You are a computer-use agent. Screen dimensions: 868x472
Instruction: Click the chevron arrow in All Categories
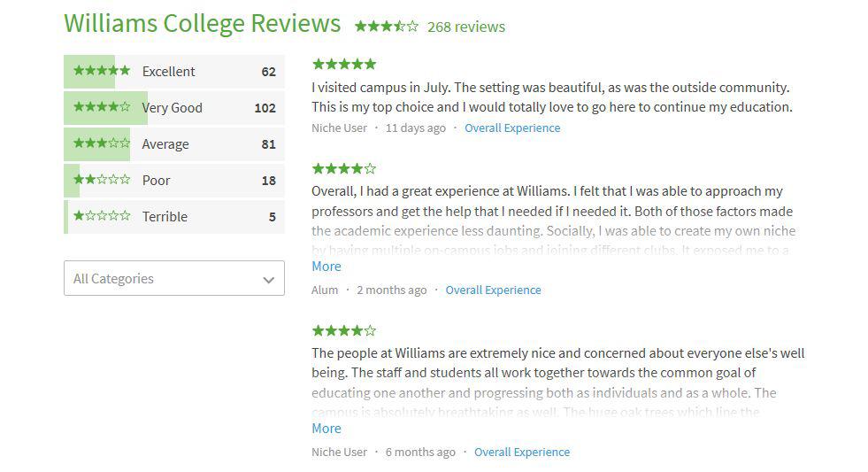(x=269, y=280)
